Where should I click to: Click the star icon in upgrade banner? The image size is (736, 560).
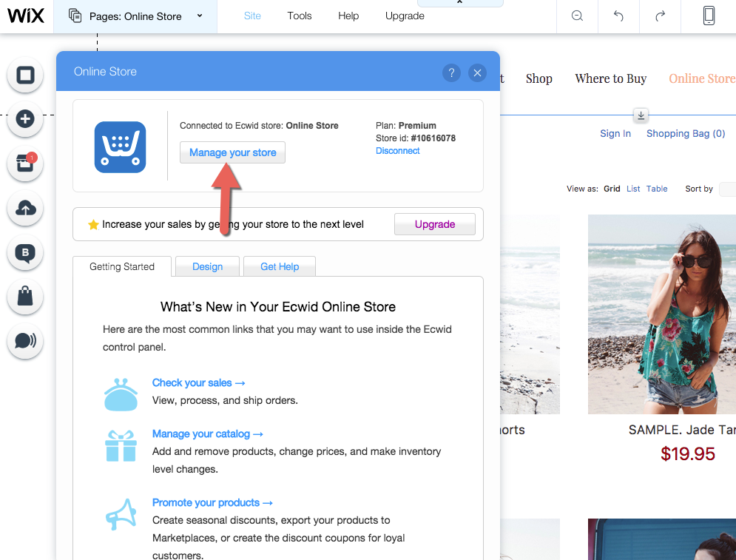pos(93,224)
